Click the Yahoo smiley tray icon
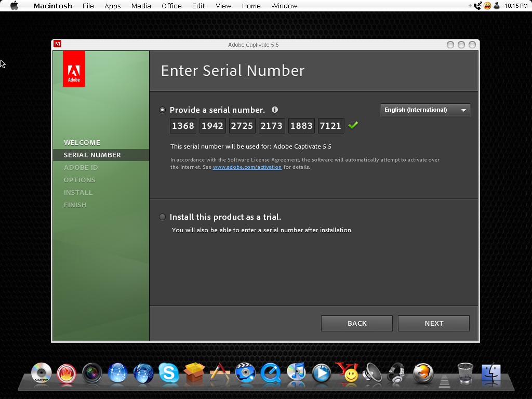Image resolution: width=532 pixels, height=399 pixels. (x=487, y=6)
